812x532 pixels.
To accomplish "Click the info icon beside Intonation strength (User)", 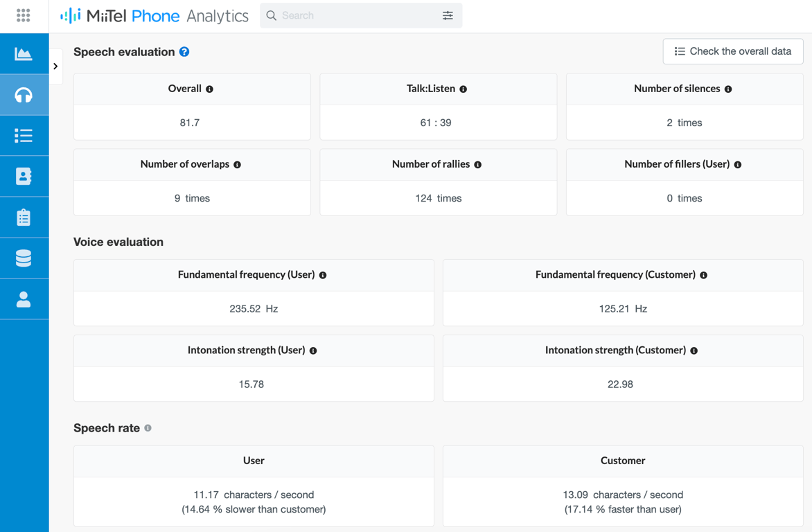I will 313,351.
